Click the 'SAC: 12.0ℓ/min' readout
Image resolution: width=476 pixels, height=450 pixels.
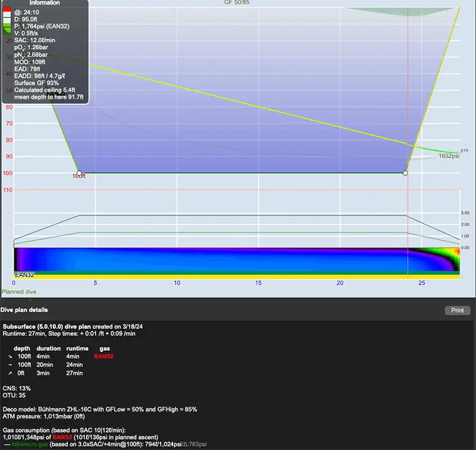pyautogui.click(x=35, y=40)
